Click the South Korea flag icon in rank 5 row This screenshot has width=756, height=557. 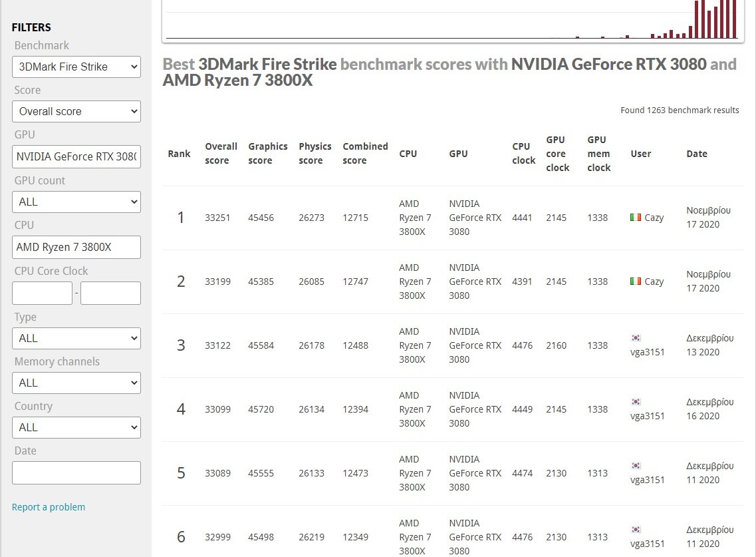pos(636,466)
